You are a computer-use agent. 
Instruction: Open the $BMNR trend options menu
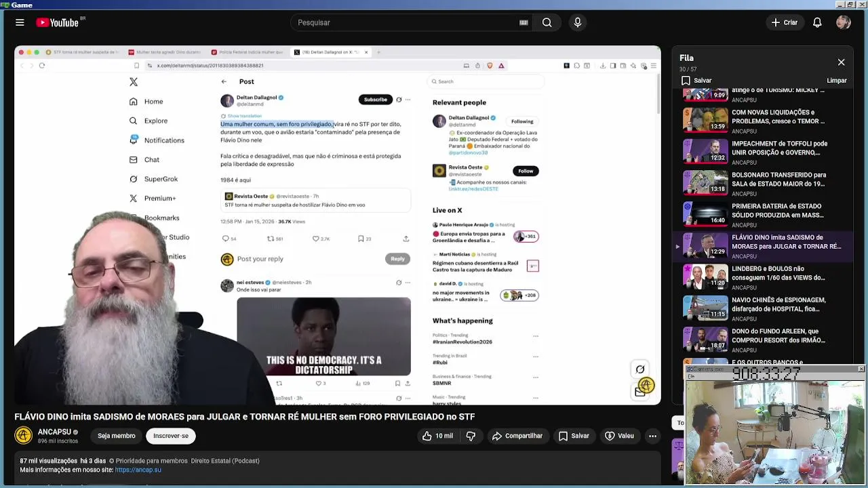click(x=535, y=378)
